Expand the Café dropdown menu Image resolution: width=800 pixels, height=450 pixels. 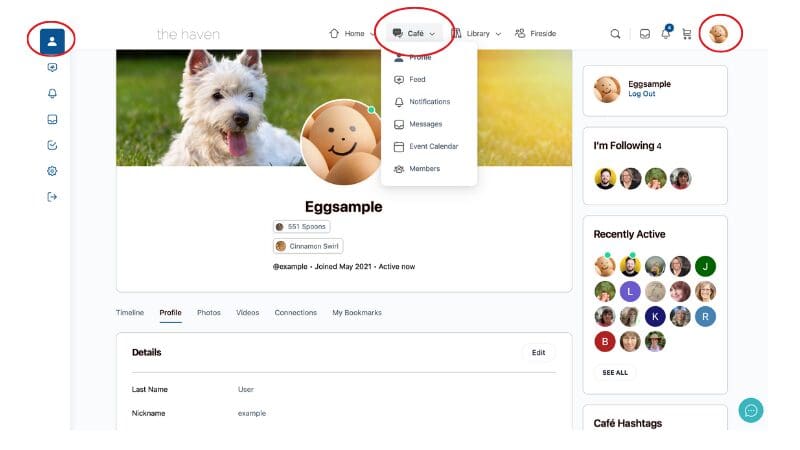(x=414, y=33)
